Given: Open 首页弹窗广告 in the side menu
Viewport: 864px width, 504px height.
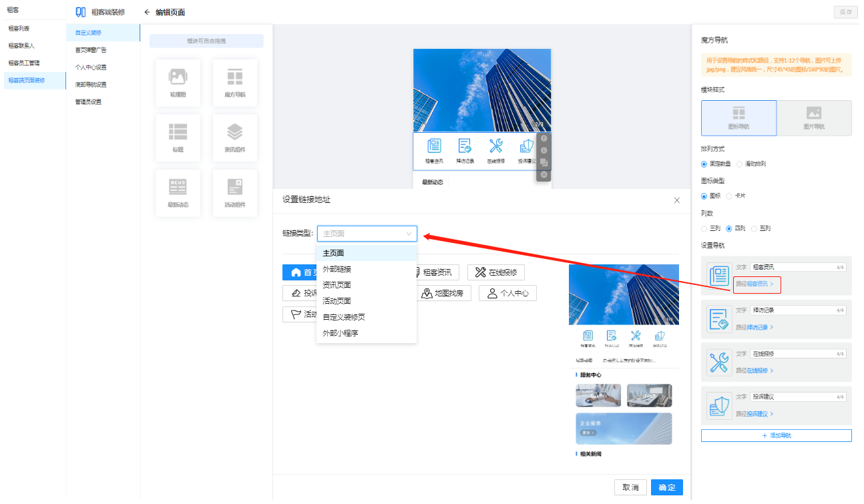Looking at the screenshot, I should point(91,49).
